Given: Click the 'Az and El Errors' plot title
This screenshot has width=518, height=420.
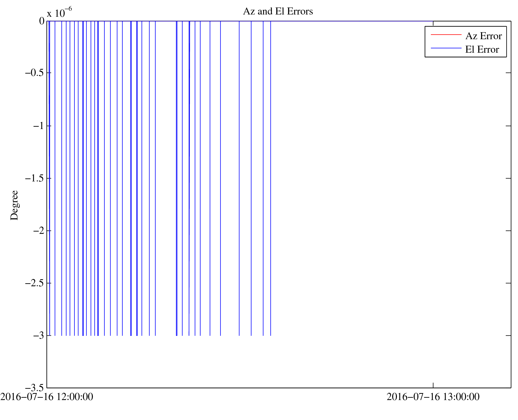Looking at the screenshot, I should (278, 11).
